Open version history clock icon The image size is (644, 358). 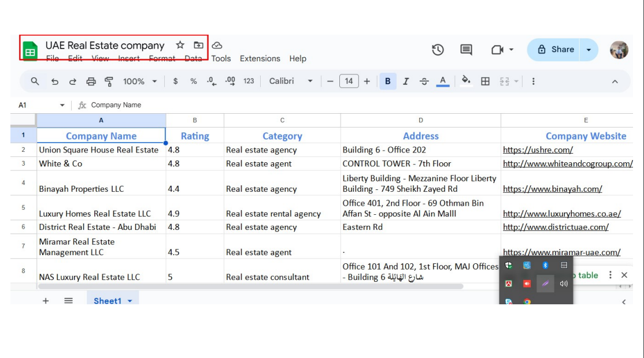438,50
